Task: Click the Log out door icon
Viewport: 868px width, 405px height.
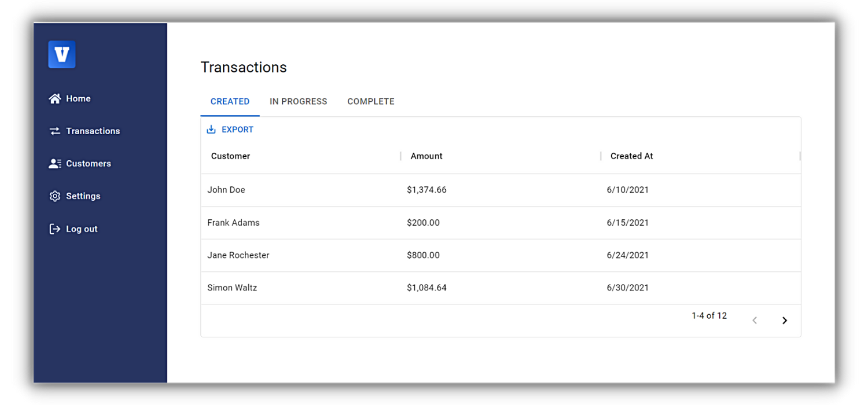Action: [x=55, y=229]
